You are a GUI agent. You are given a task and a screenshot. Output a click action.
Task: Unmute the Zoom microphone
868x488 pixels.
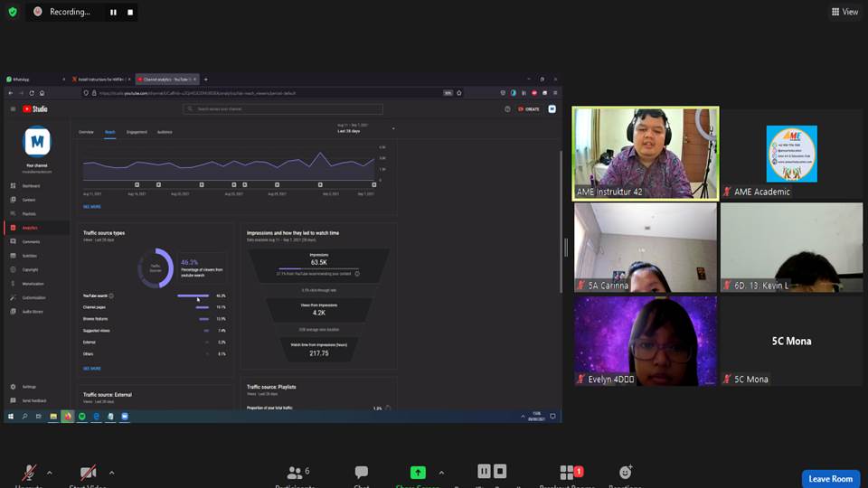point(29,476)
